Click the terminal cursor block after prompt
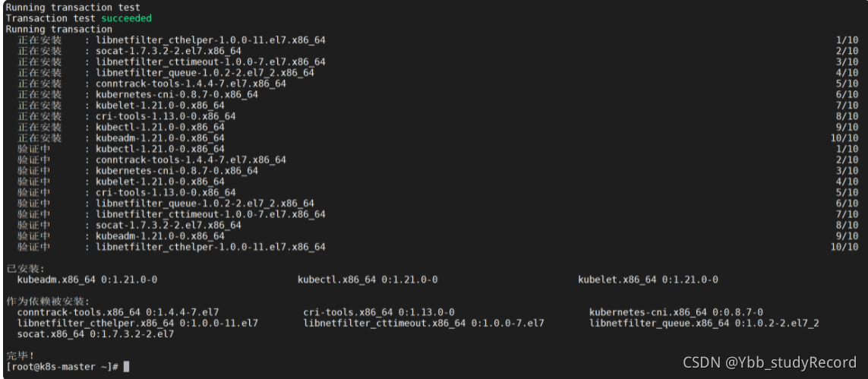 (x=126, y=366)
